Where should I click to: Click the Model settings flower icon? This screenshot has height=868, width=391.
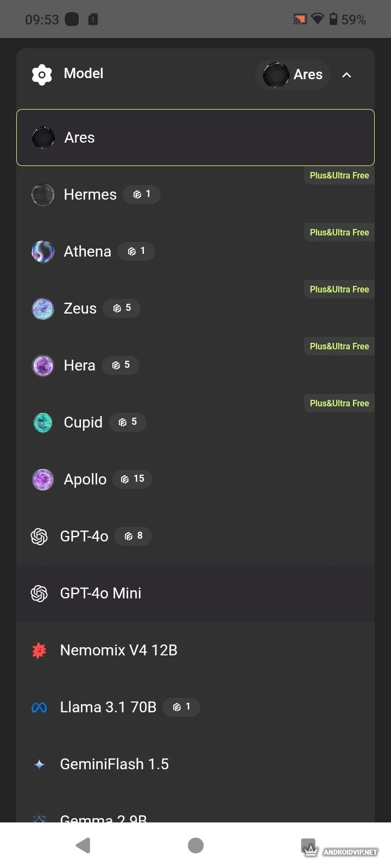42,74
